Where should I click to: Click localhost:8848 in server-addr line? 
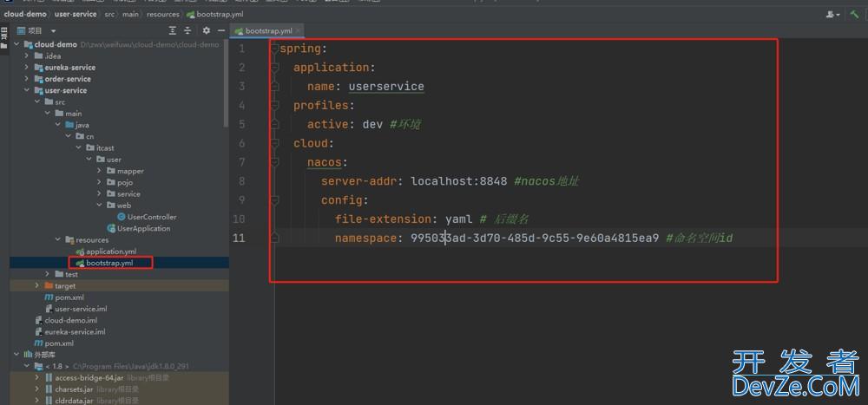(459, 181)
